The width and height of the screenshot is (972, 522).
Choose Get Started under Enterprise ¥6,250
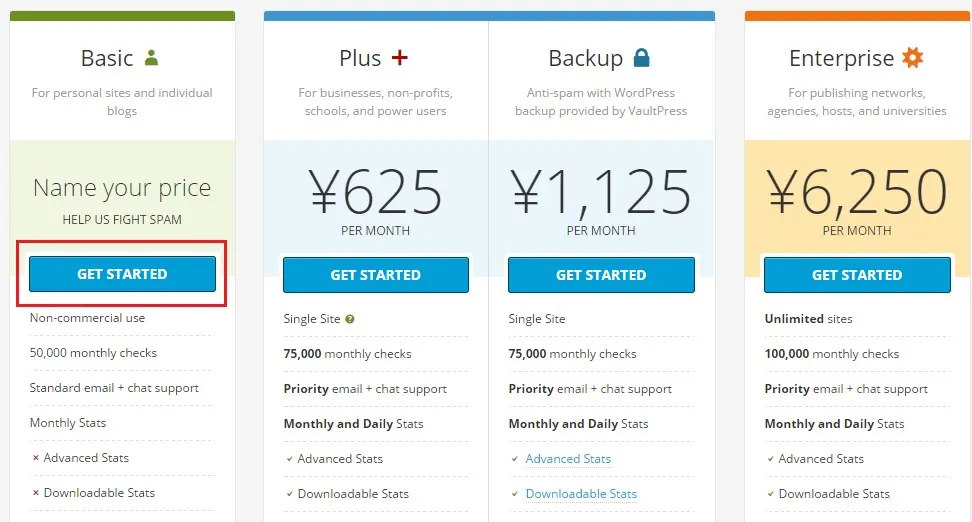857,275
